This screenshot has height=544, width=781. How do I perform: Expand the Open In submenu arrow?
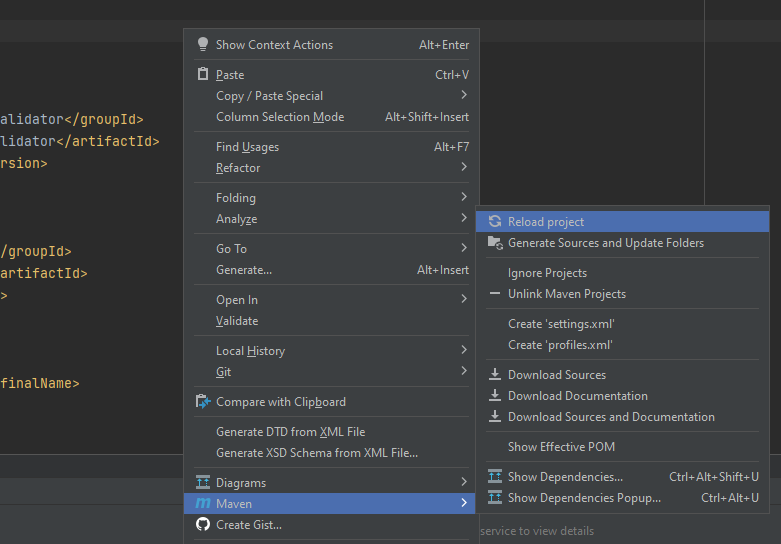[x=464, y=299]
